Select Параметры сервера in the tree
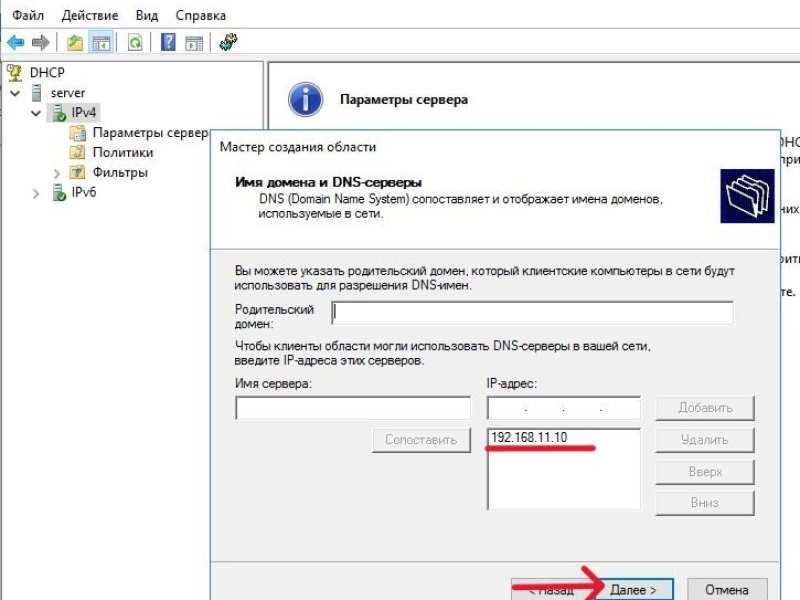 [x=151, y=133]
